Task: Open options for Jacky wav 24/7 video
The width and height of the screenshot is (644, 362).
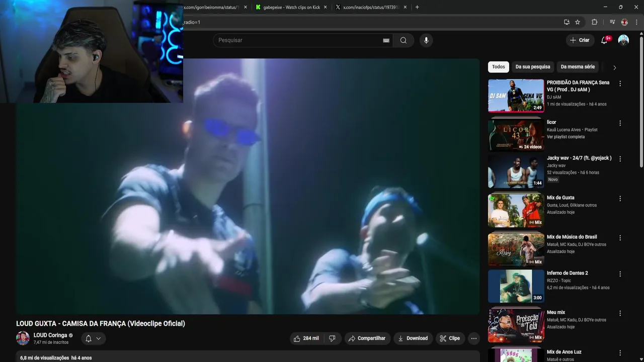Action: click(x=620, y=159)
